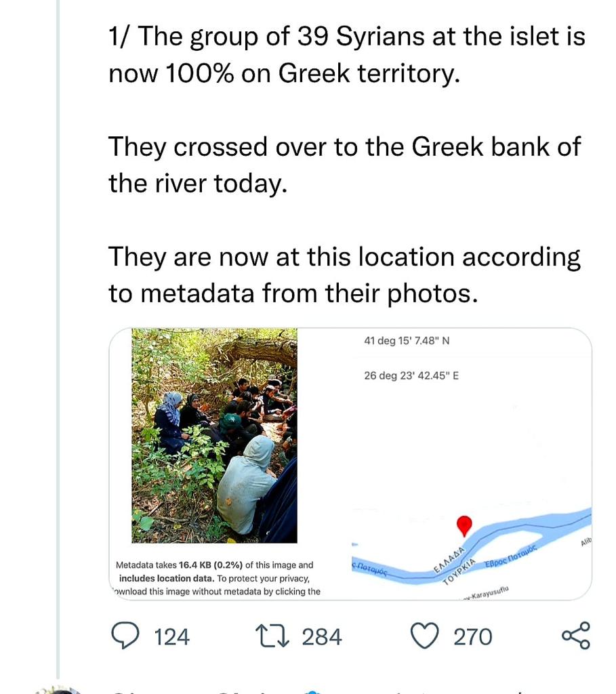View the 284 retweets count
Viewport: 616px width, 694px height.
(322, 637)
